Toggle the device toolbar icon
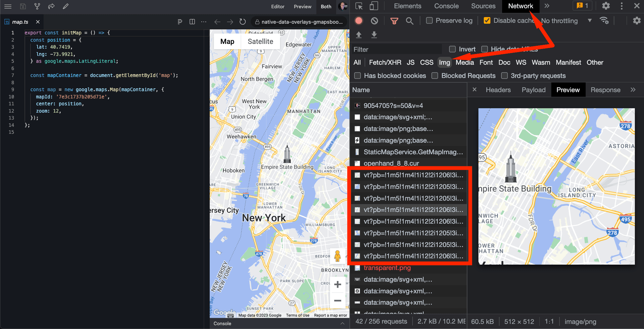Screen dimensions: 644x329 coord(374,6)
